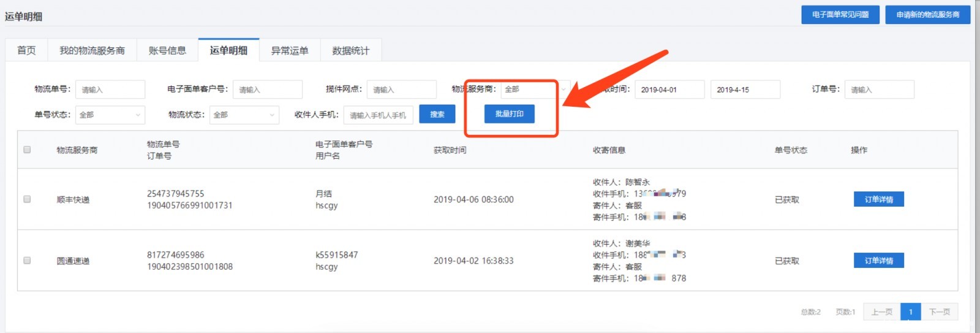
Task: Switch to the 异常运单 tab
Action: point(290,50)
